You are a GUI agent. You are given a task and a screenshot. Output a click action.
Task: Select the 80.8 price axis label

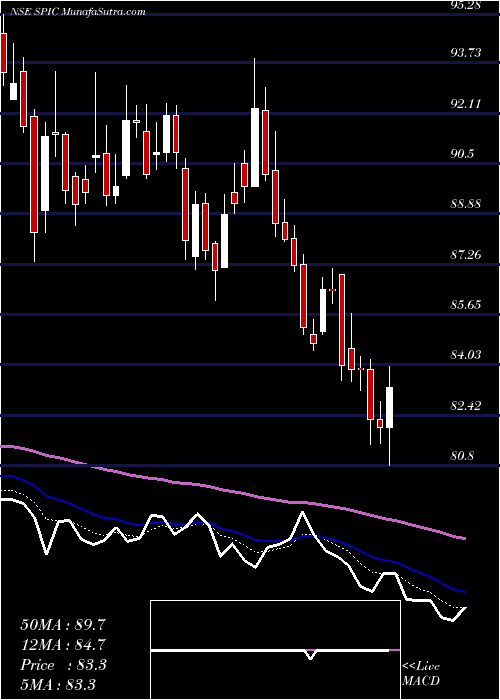point(463,456)
